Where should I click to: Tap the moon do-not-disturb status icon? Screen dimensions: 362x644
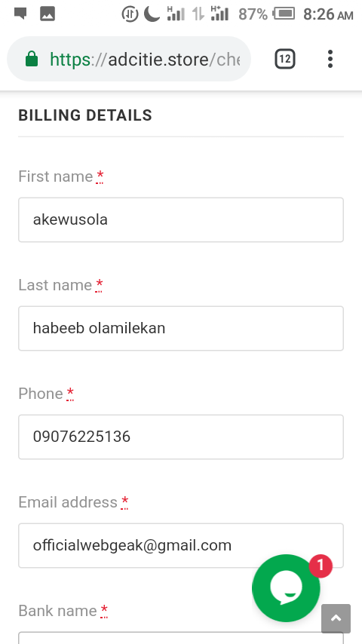click(x=152, y=14)
